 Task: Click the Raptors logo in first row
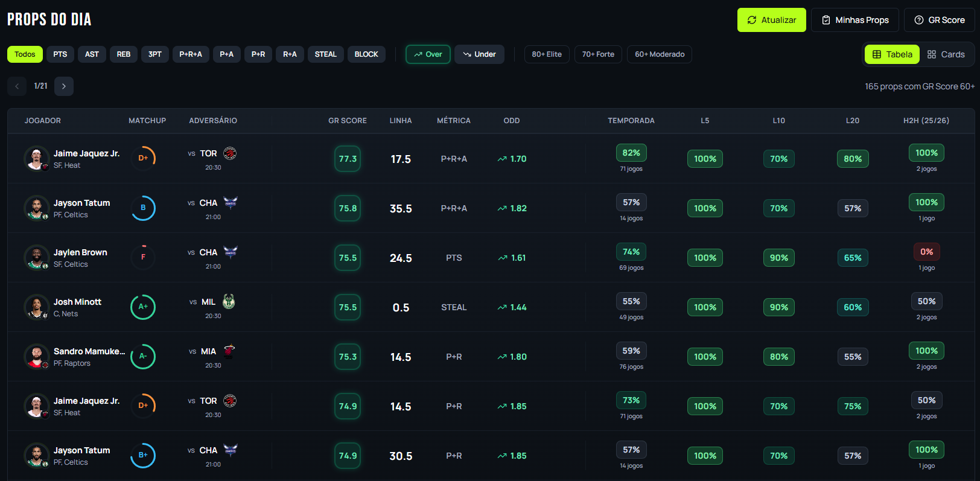click(230, 153)
